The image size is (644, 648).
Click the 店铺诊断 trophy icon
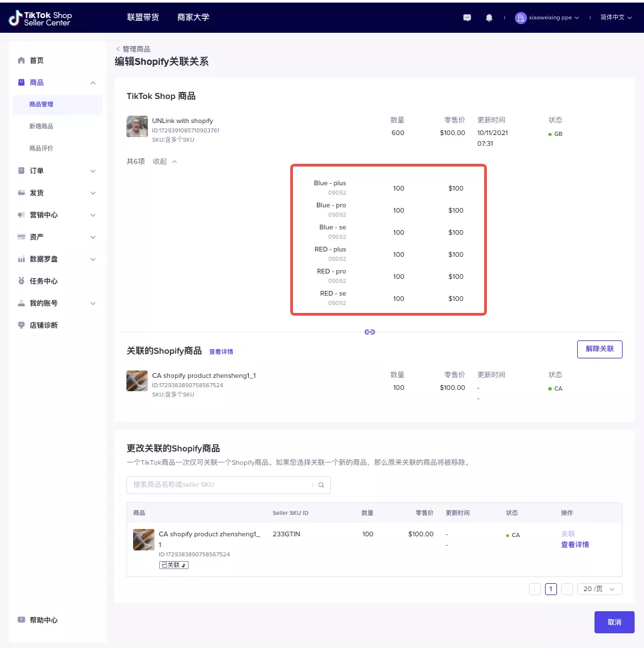pyautogui.click(x=21, y=325)
